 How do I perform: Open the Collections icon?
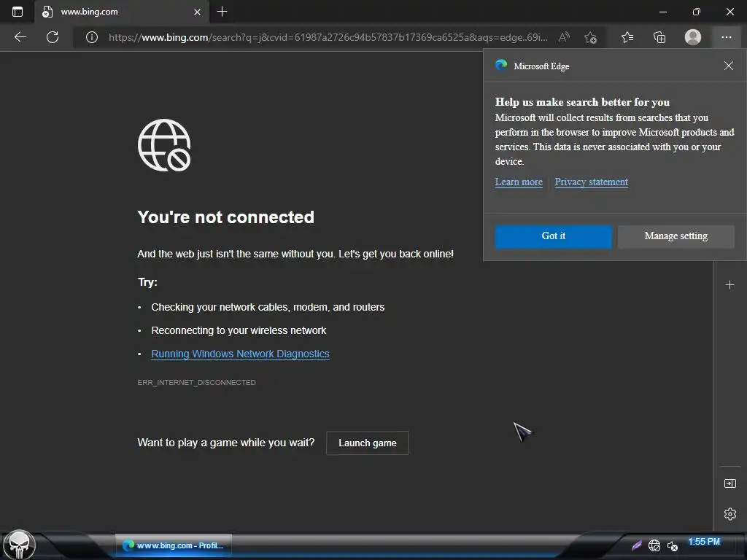[659, 37]
